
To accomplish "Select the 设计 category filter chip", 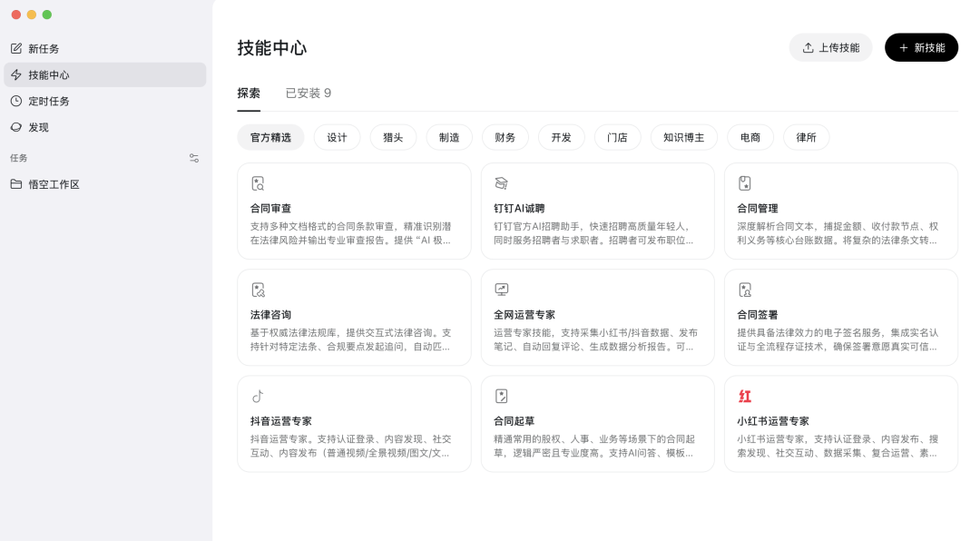I will coord(337,137).
